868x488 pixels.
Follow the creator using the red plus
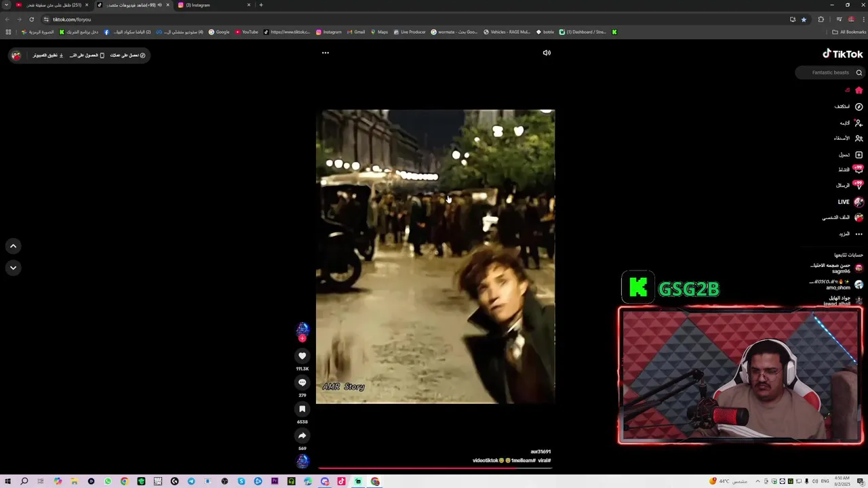point(302,338)
